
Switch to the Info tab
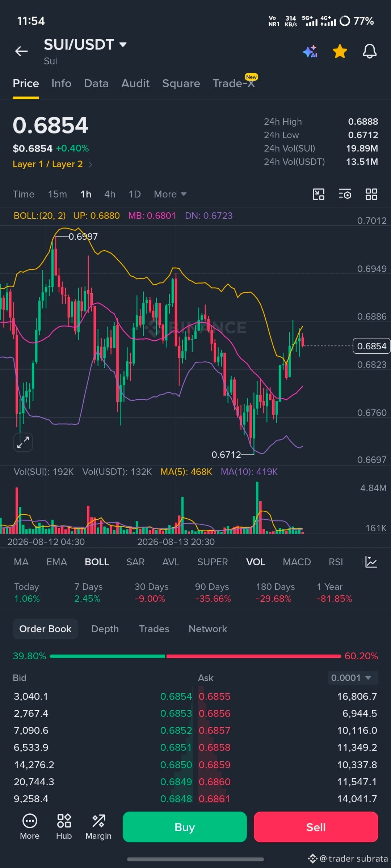coord(61,84)
